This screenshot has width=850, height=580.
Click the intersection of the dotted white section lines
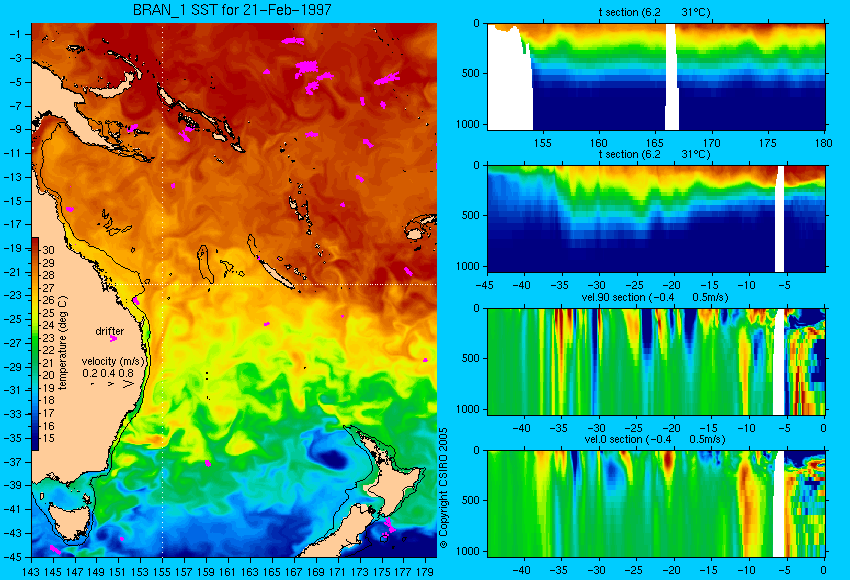pyautogui.click(x=163, y=284)
